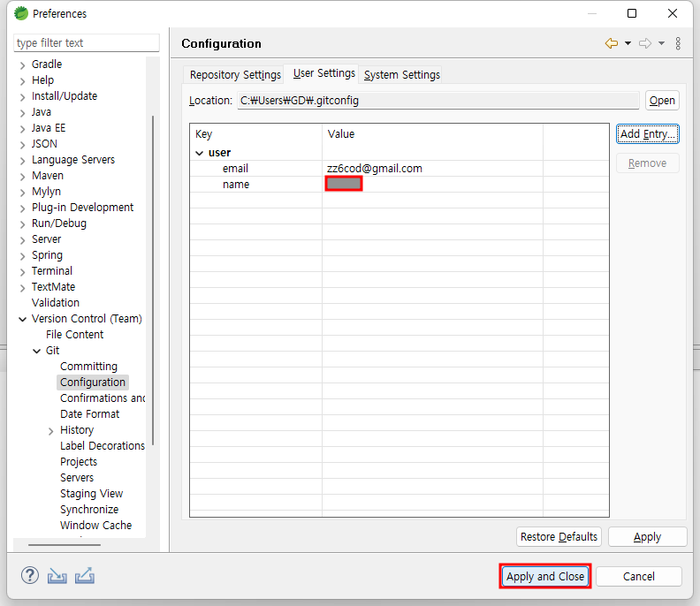Viewport: 700px width, 606px height.
Task: Click the forward navigation arrow icon
Action: coord(645,43)
